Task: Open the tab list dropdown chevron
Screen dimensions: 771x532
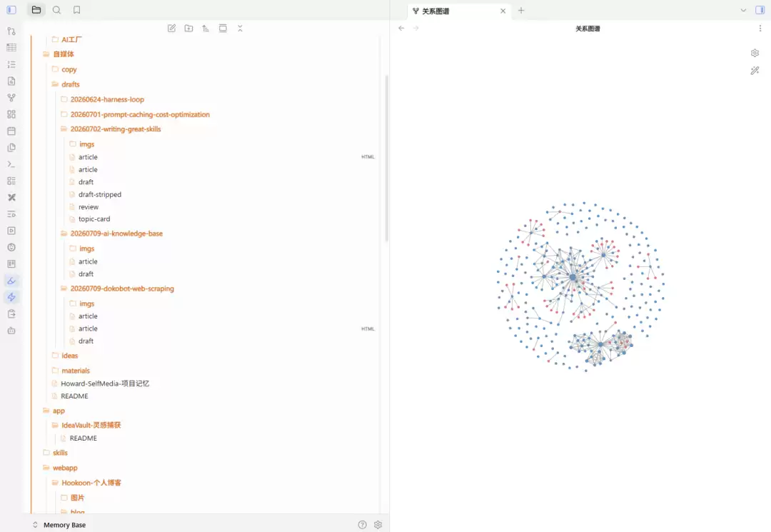Action: (743, 10)
